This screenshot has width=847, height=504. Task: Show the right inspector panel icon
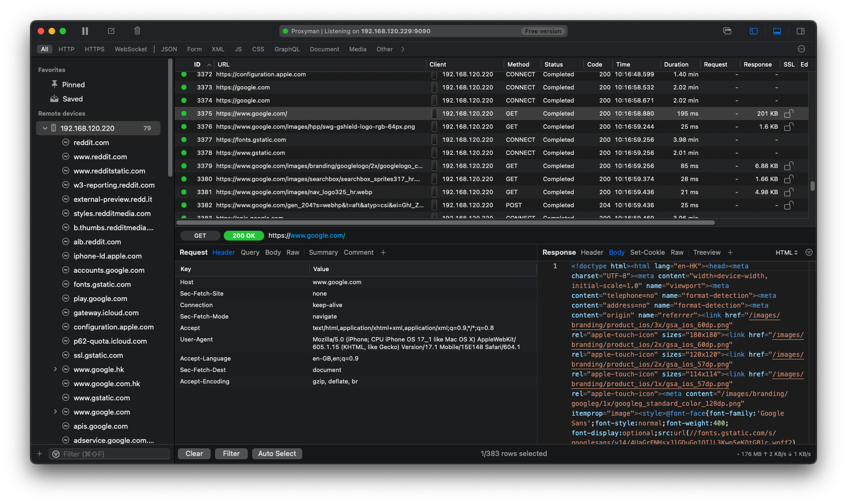click(801, 31)
